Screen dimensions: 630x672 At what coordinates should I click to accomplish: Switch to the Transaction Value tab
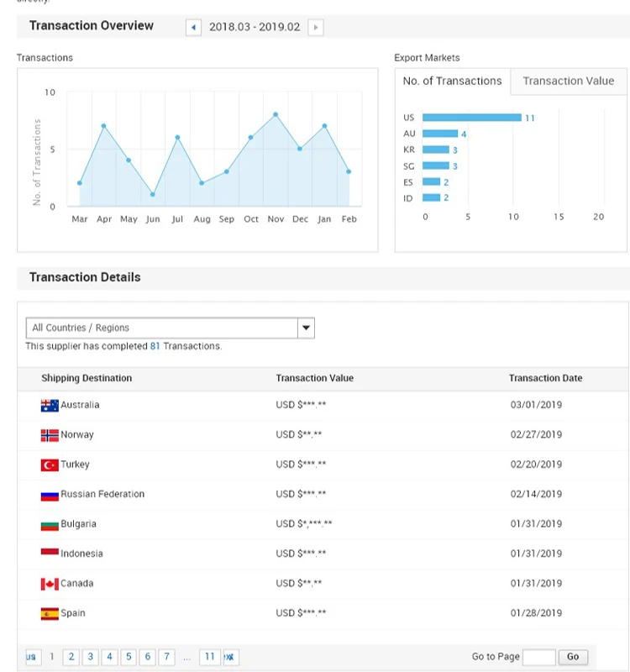(568, 81)
